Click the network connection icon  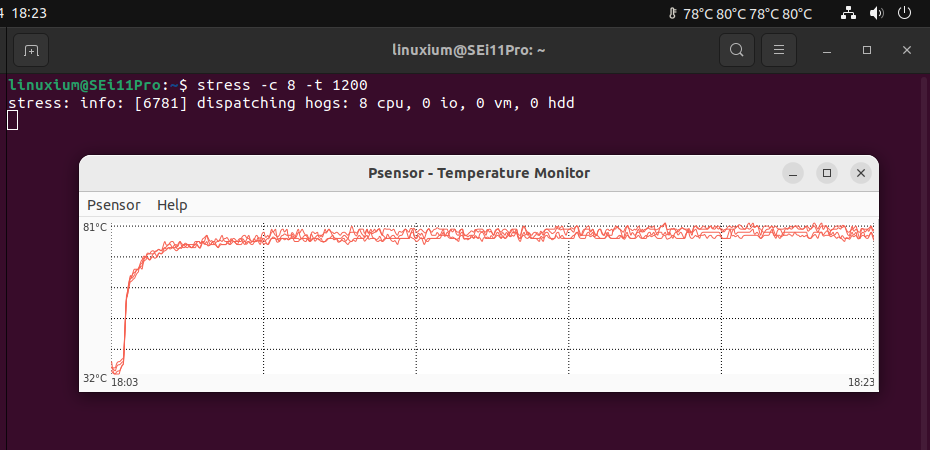pos(849,13)
